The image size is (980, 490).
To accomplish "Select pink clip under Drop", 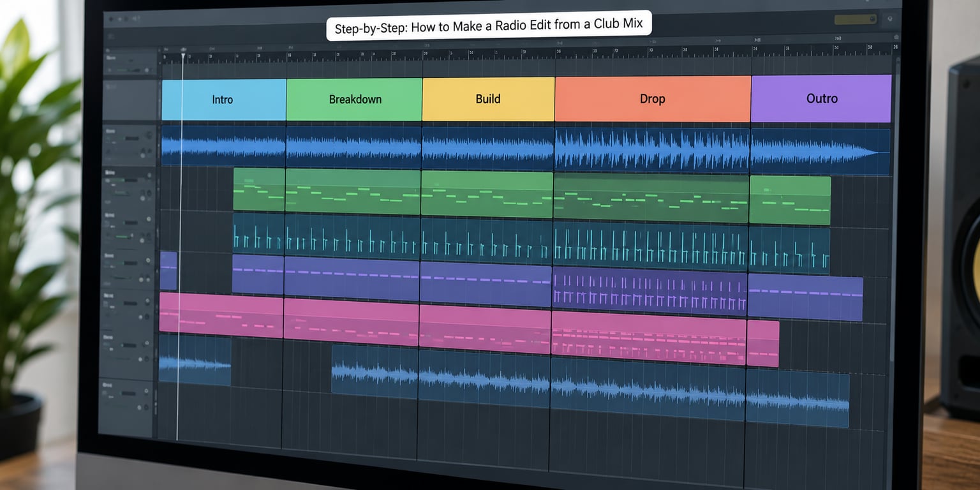I will [649, 338].
